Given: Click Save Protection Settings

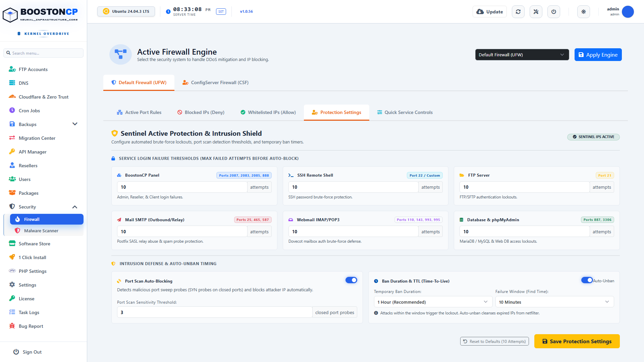Looking at the screenshot, I should [x=577, y=341].
